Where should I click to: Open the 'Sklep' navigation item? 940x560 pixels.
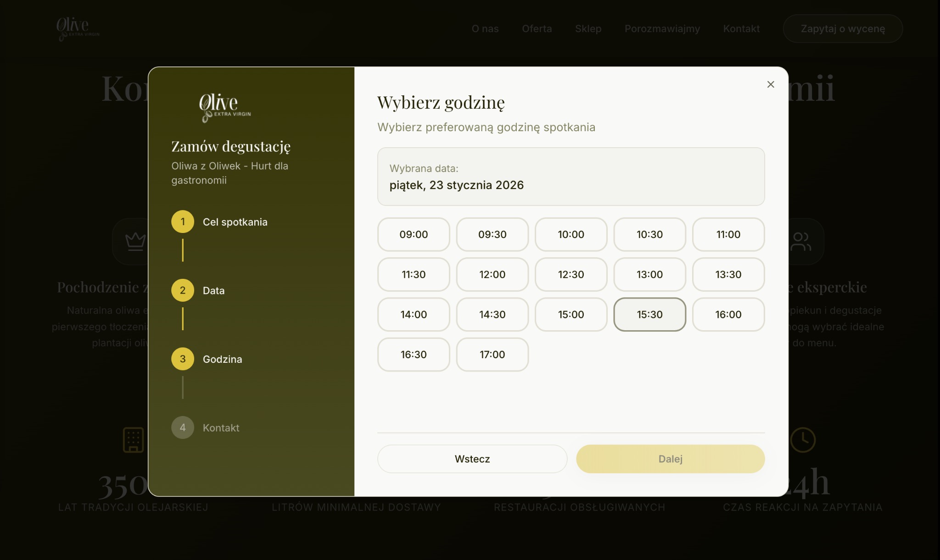point(588,28)
